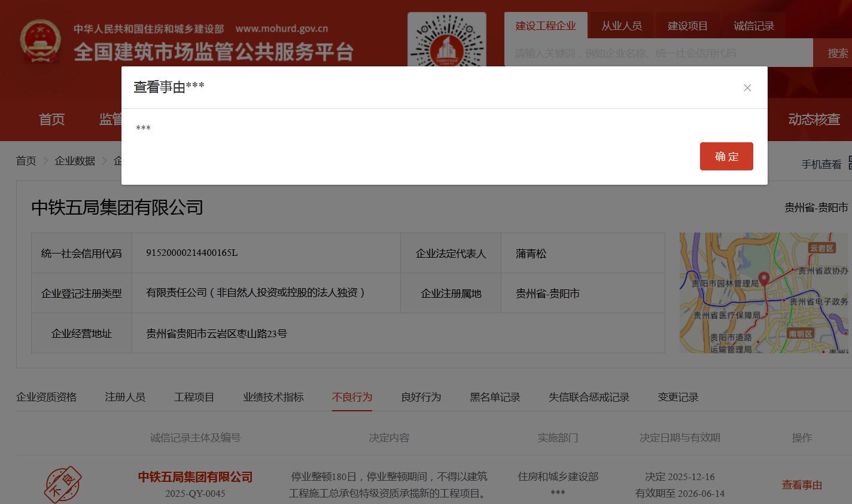Click 企业数据 breadcrumb link

[x=75, y=161]
